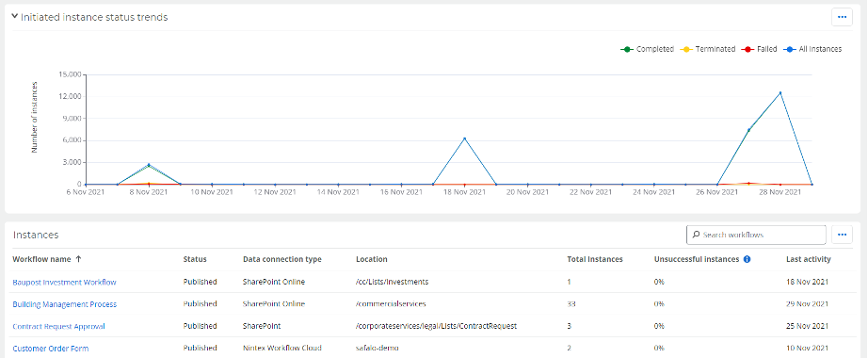Click Published status for Baupost Investment Workflow
The width and height of the screenshot is (868, 358).
click(200, 282)
